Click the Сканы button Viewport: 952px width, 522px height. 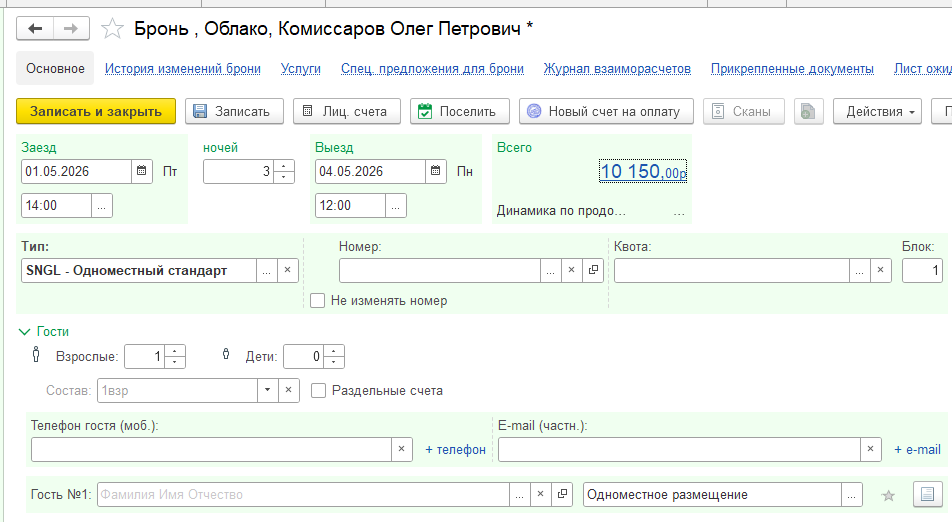point(744,112)
